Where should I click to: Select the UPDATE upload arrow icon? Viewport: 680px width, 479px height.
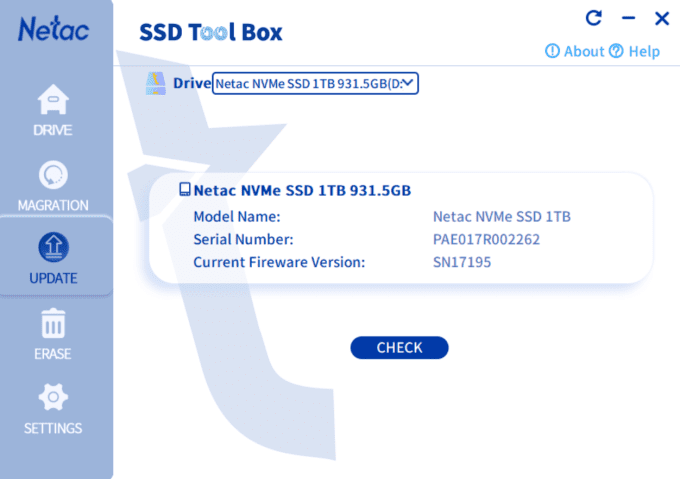tap(53, 247)
